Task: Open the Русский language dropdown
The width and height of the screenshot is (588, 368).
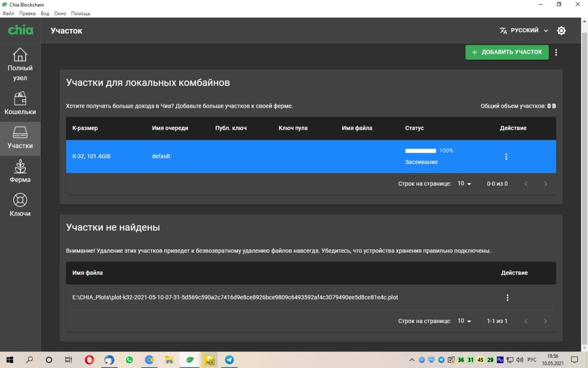Action: point(524,30)
